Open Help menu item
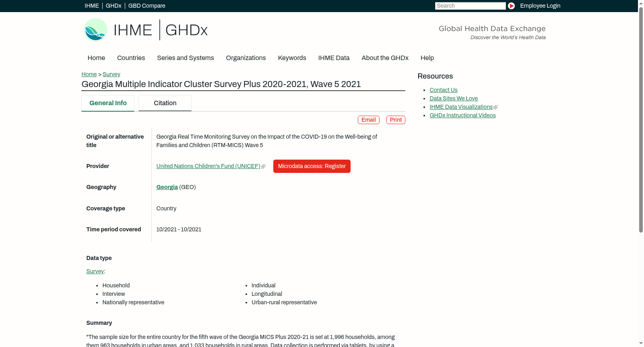 pyautogui.click(x=427, y=58)
